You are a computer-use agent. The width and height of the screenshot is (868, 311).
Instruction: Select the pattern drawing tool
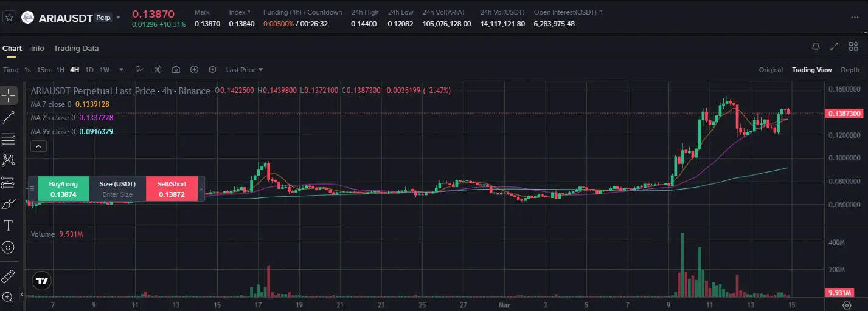click(x=9, y=160)
